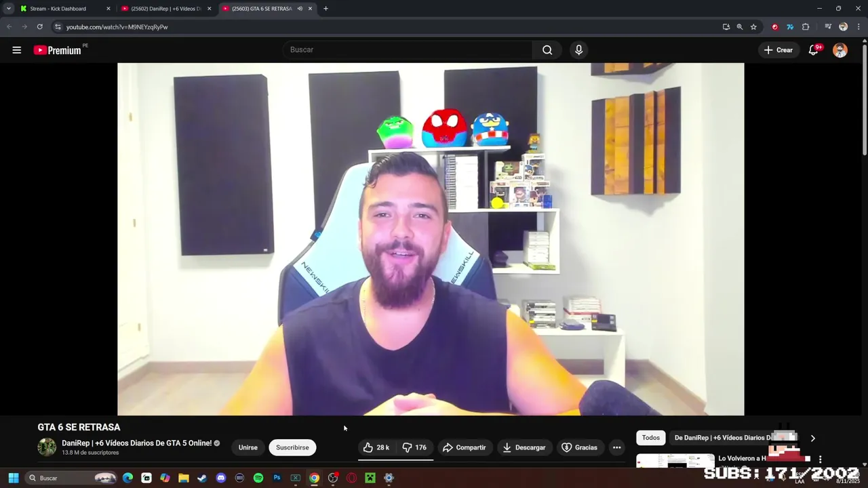Open Discord from the taskbar
Screen dimensions: 868x488
220,478
